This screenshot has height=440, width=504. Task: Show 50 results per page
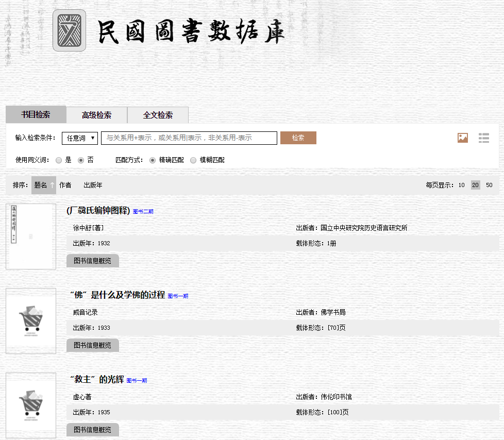489,185
